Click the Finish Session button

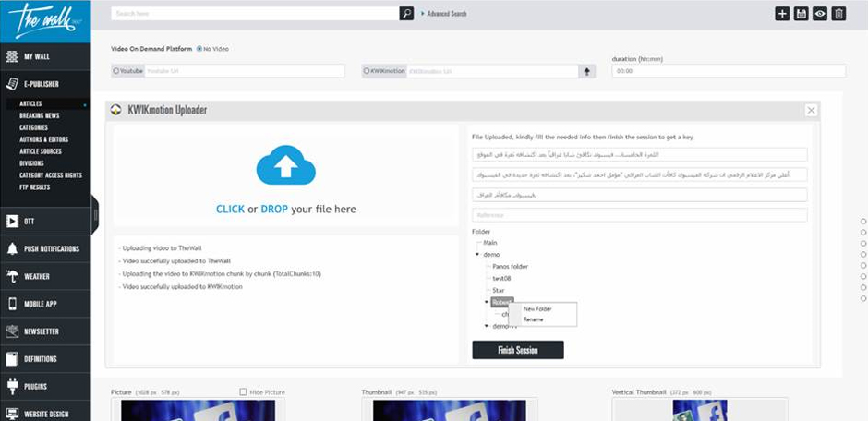[x=518, y=350]
